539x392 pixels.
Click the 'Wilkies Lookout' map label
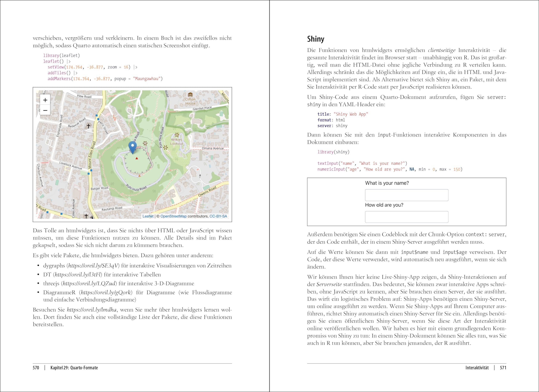pyautogui.click(x=177, y=142)
